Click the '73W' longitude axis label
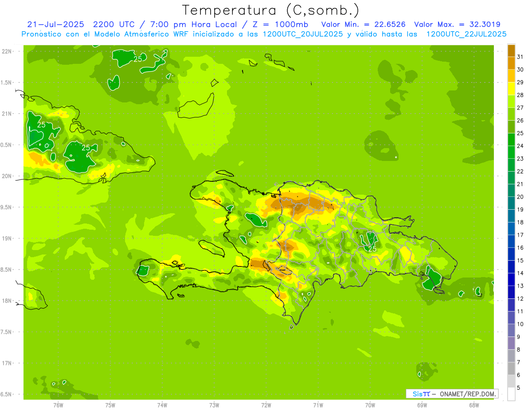Screen dimensions: 532x411 coord(214,405)
